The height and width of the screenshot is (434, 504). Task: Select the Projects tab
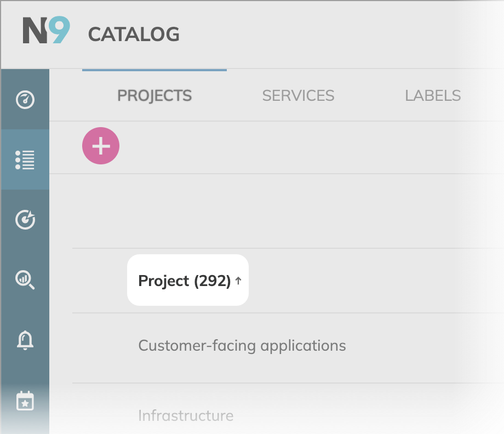tap(154, 95)
